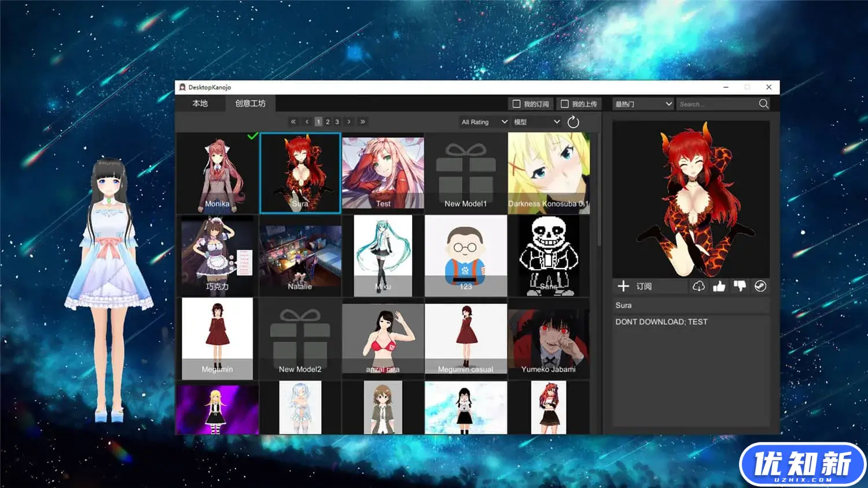Click the refresh icon beside the 模型 dropdown
The image size is (868, 488).
point(573,122)
